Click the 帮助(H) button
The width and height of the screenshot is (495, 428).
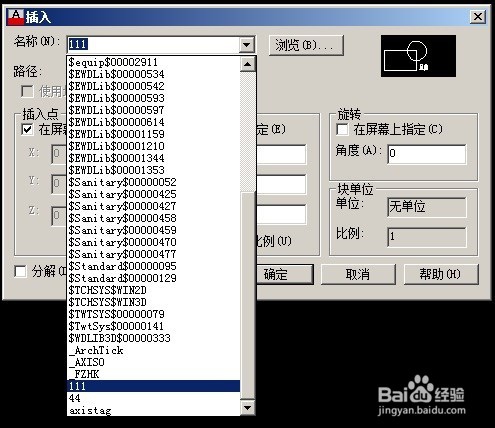coord(441,274)
